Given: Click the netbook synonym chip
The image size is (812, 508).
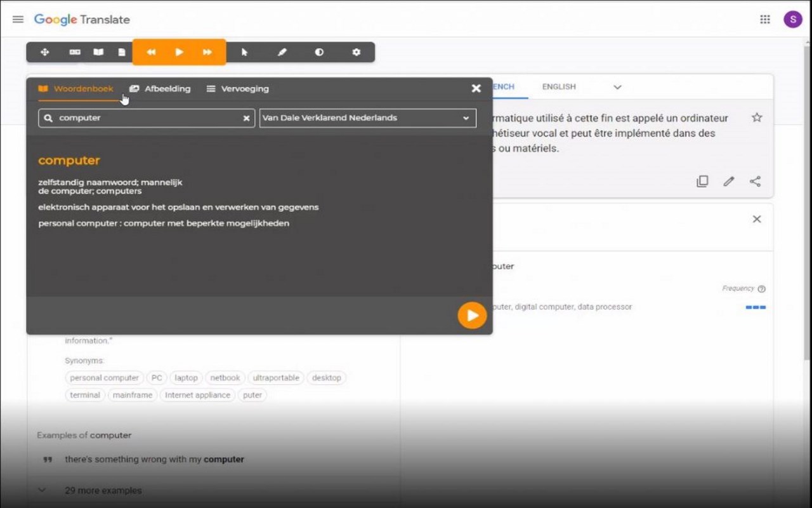Looking at the screenshot, I should [225, 378].
